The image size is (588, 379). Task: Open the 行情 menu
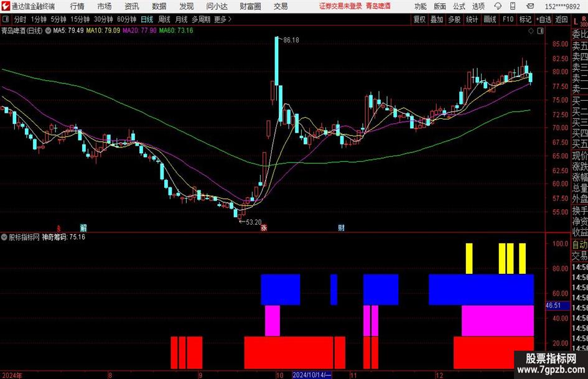[77, 6]
